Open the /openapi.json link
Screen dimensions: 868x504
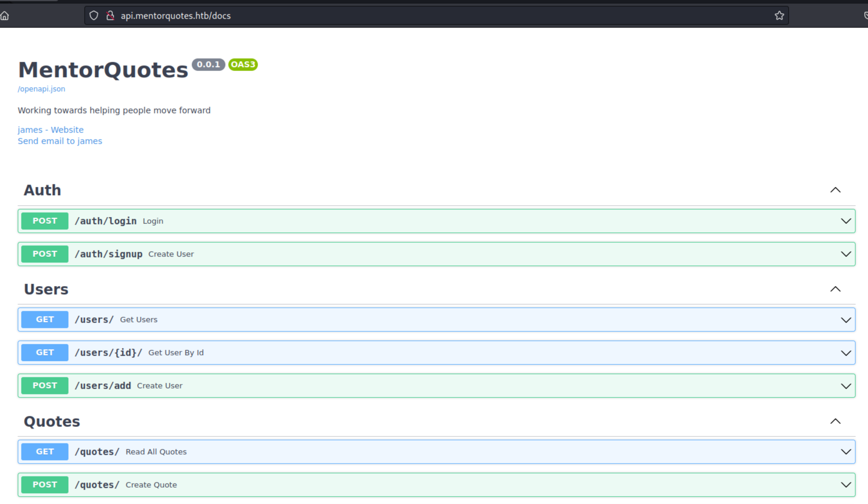point(41,89)
